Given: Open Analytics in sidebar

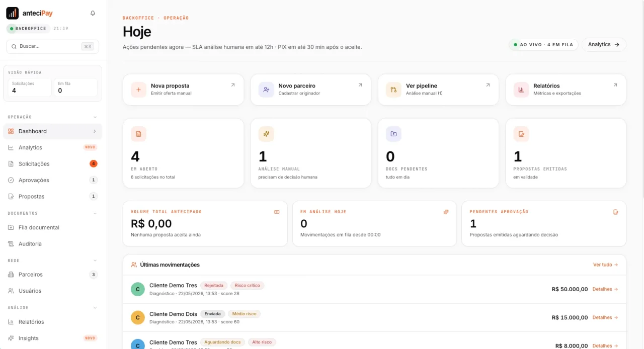Looking at the screenshot, I should pos(52,148).
